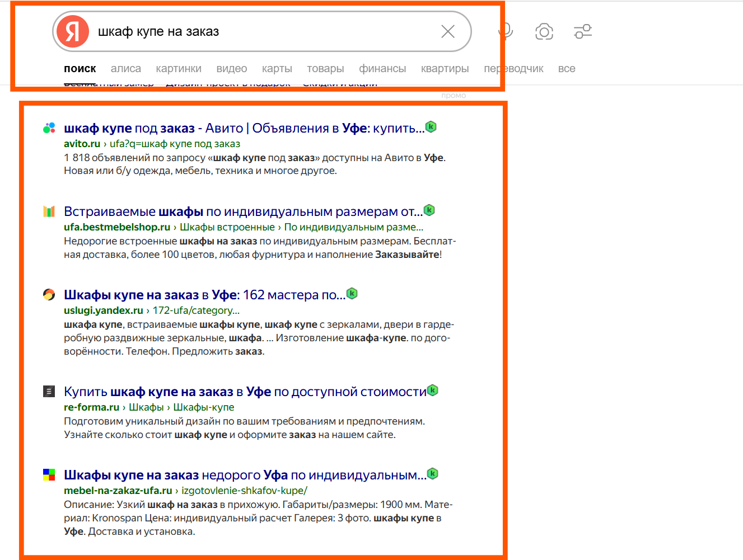Image resolution: width=743 pixels, height=560 pixels.
Task: Open Встраиваемые шкафы по индивидуальным размерам link
Action: point(242,211)
